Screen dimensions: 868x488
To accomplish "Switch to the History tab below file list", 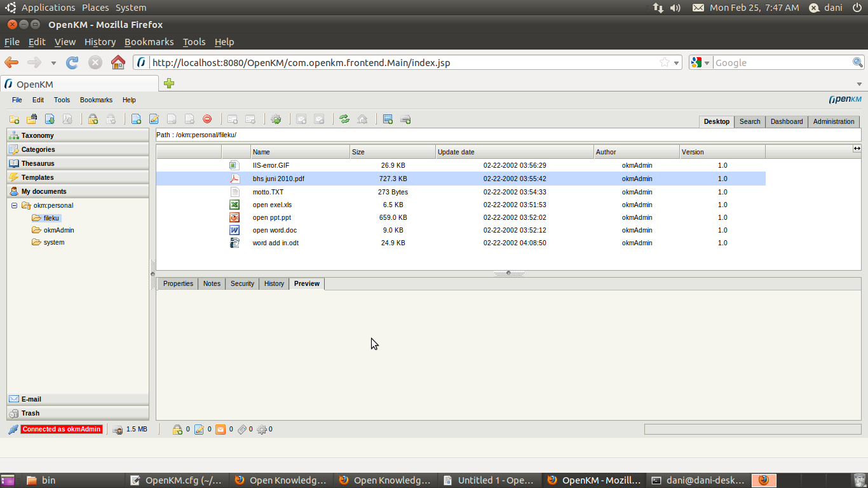I will [274, 283].
